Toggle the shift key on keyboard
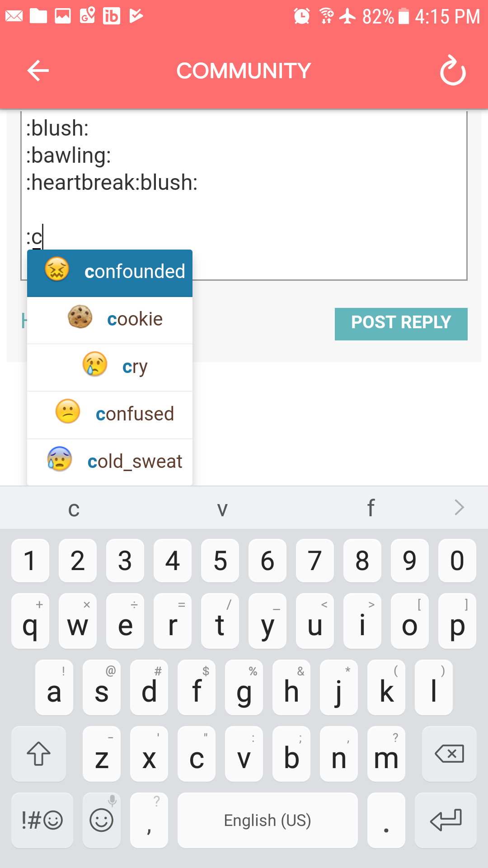 click(x=39, y=754)
